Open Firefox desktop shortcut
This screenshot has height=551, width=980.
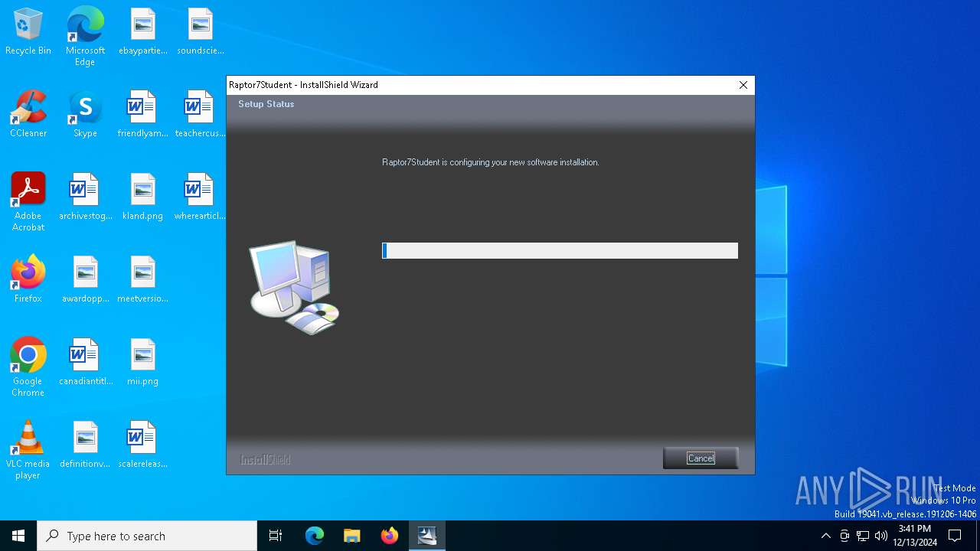[28, 280]
